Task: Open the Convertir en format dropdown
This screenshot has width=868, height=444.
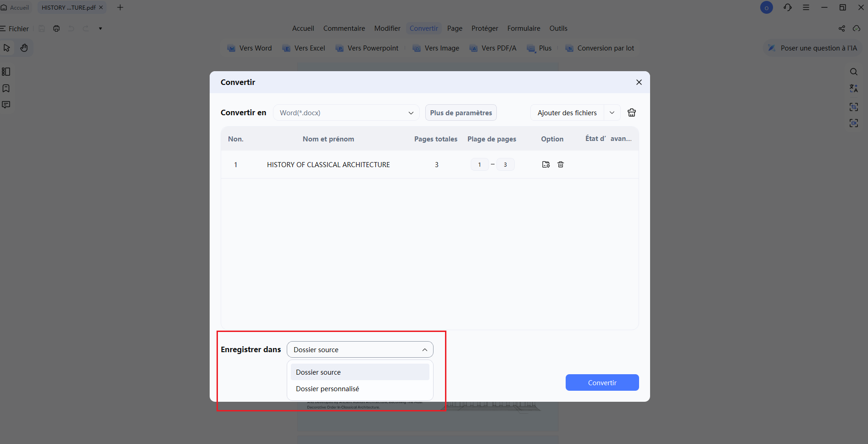Action: [x=346, y=112]
